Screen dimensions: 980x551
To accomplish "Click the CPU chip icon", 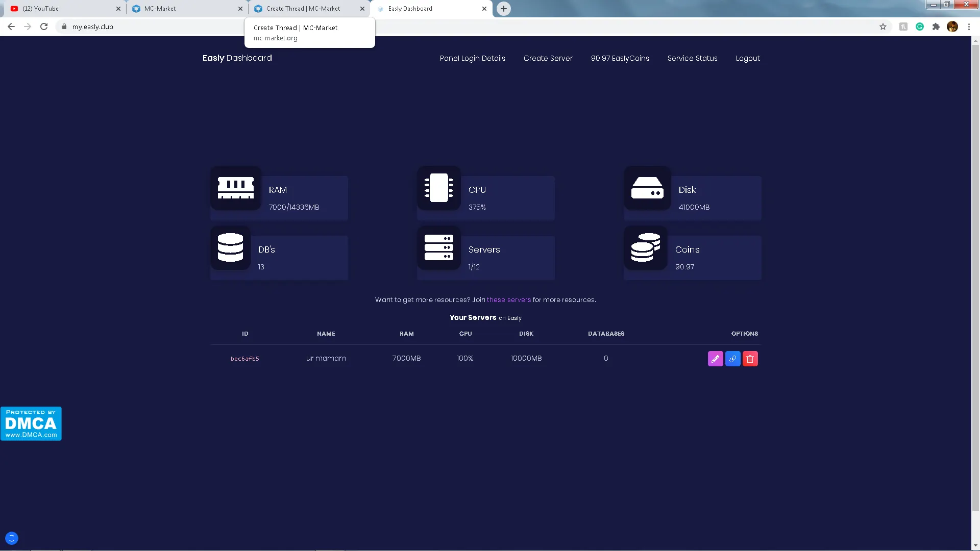I will [439, 188].
